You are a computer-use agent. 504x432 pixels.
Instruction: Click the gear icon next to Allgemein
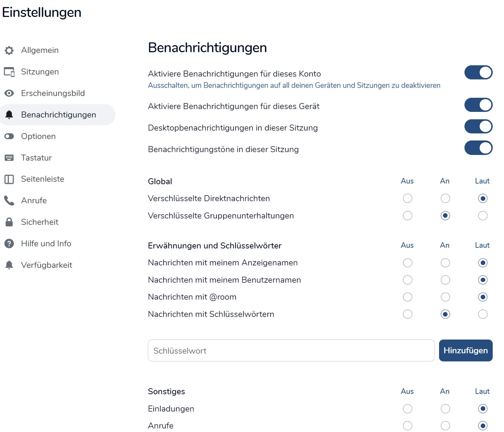9,50
